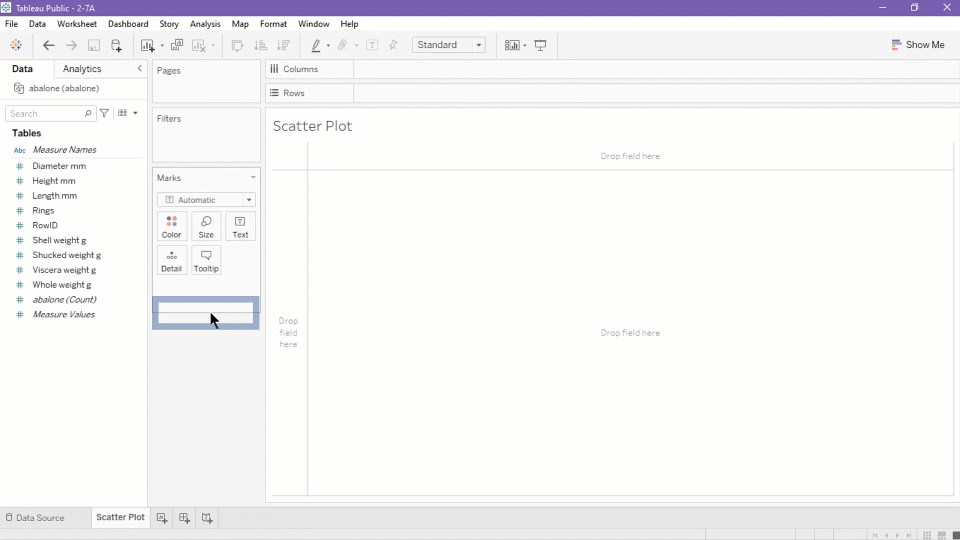Screen dimensions: 960x540
Task: Expand the Group Members dropdown arrow
Action: point(356,46)
